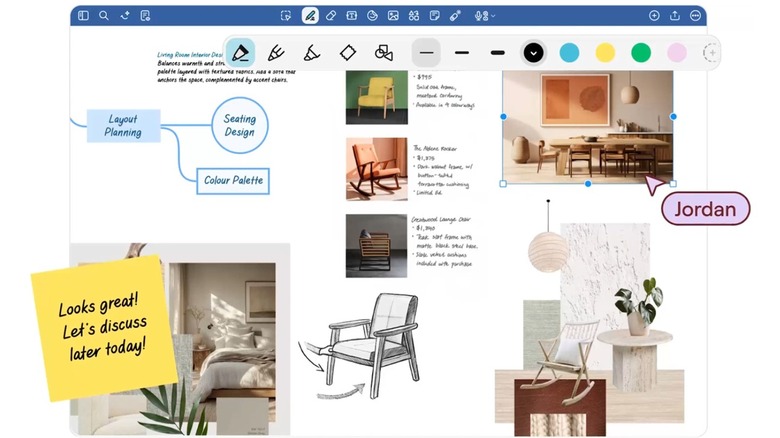Screen dimensions: 780x438
Task: Click the dining image bottom-left corner handle
Action: 503,184
